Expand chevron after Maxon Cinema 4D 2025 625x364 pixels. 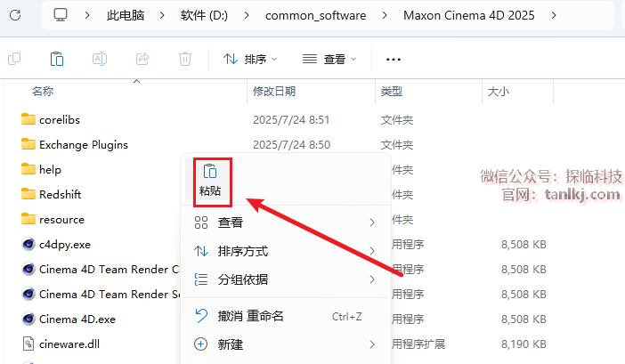(554, 15)
